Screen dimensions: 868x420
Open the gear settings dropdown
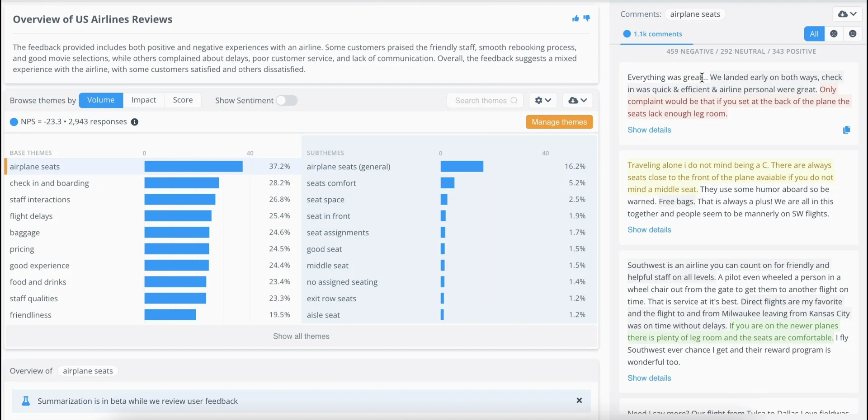click(543, 100)
